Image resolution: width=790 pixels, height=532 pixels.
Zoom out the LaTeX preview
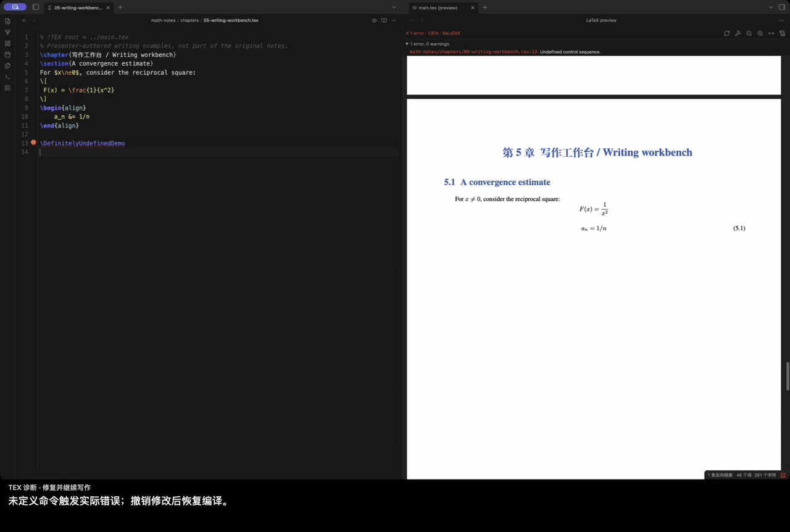[749, 33]
